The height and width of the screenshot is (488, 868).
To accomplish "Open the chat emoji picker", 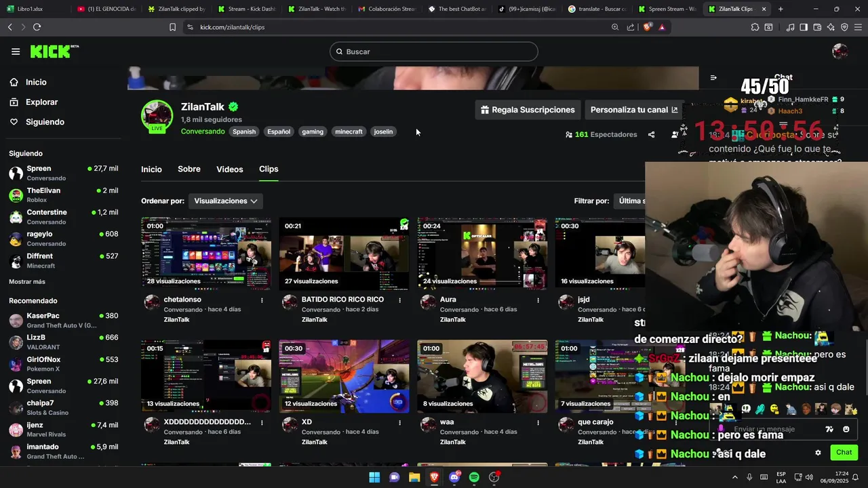I will pos(846,429).
